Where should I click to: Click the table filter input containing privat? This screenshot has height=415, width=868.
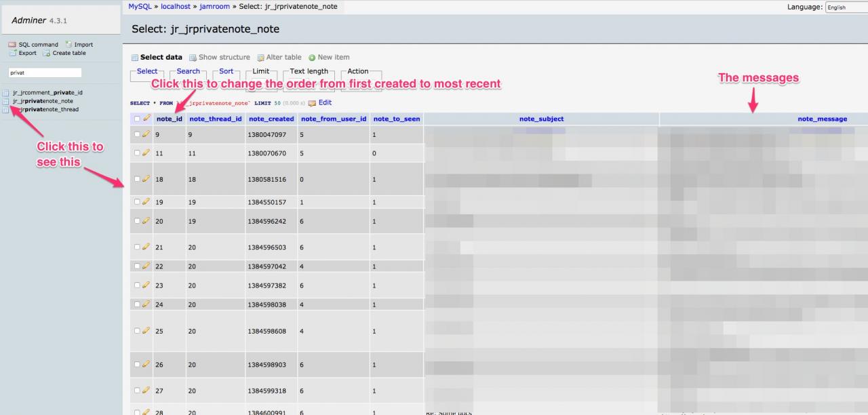click(45, 73)
